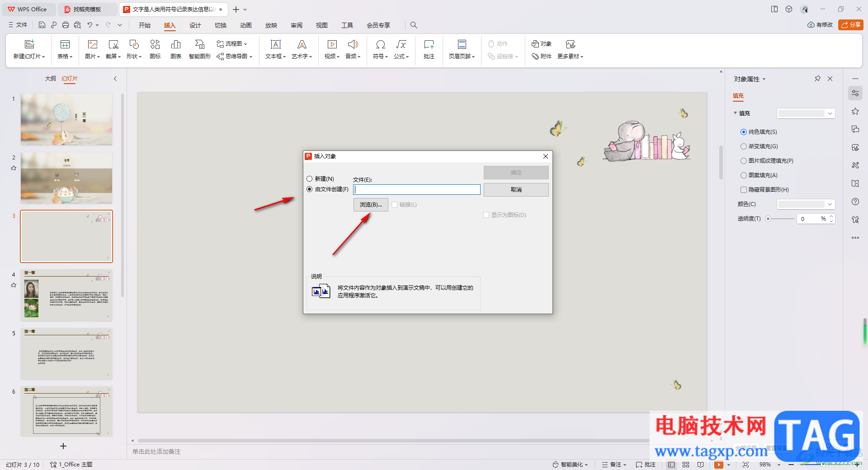Click the 浏览(B)... browse button

tap(371, 205)
